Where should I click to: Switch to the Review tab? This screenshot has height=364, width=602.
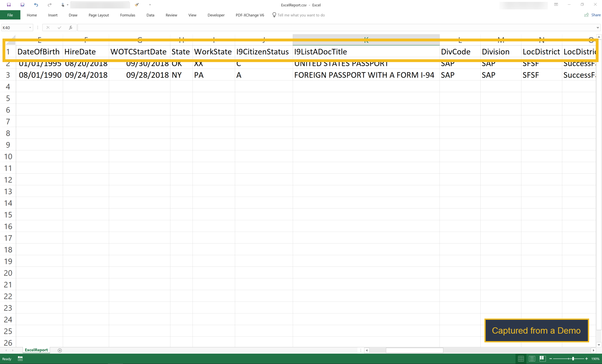(171, 15)
